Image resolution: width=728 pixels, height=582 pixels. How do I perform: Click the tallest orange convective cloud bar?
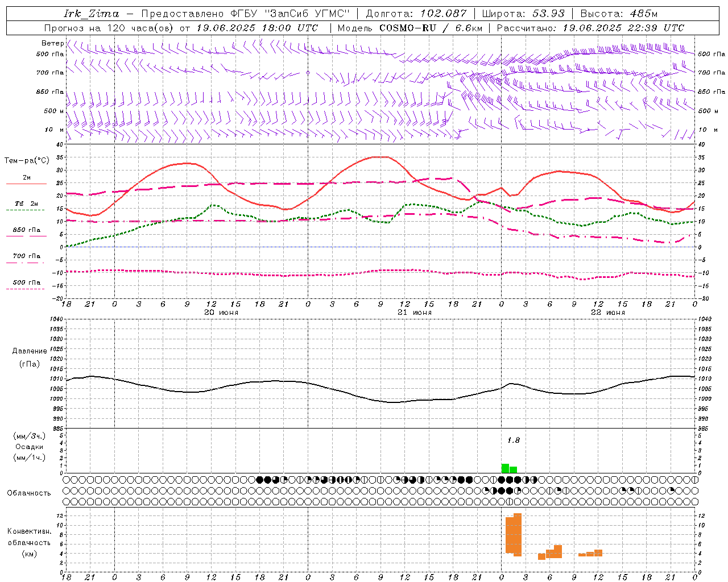518,535
